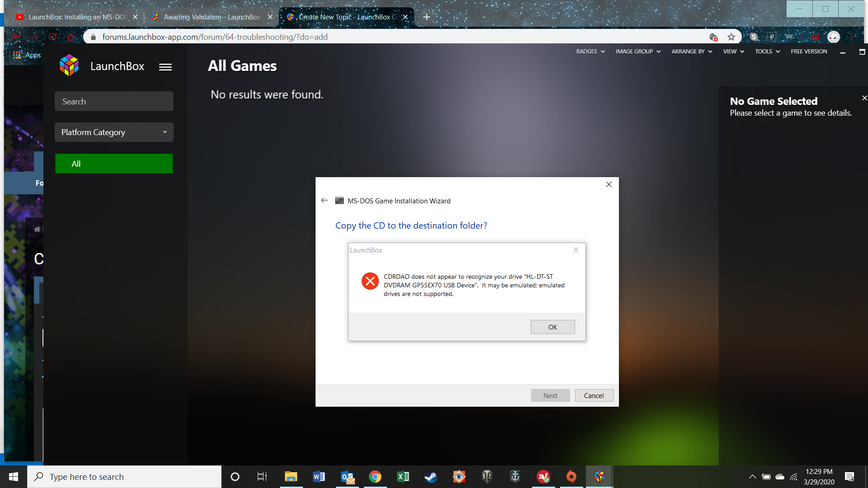Open Steam from the taskbar
This screenshot has height=488, width=868.
(x=431, y=477)
